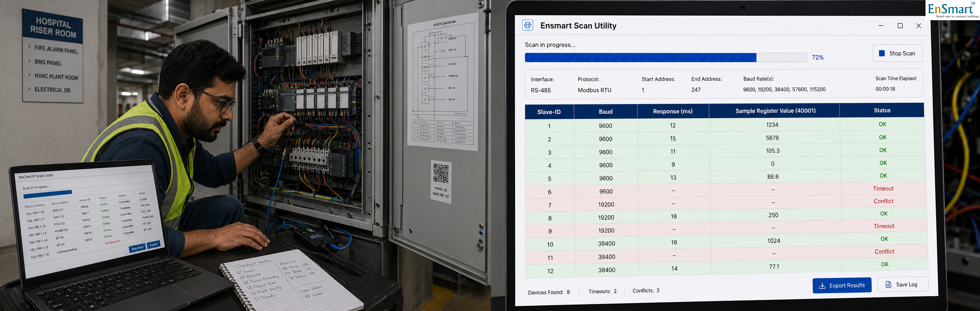Save the scan log

(903, 284)
